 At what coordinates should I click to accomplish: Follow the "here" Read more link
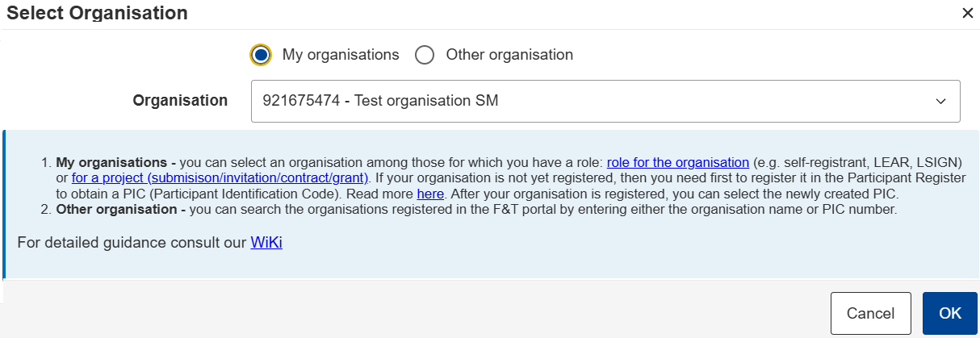[x=429, y=194]
